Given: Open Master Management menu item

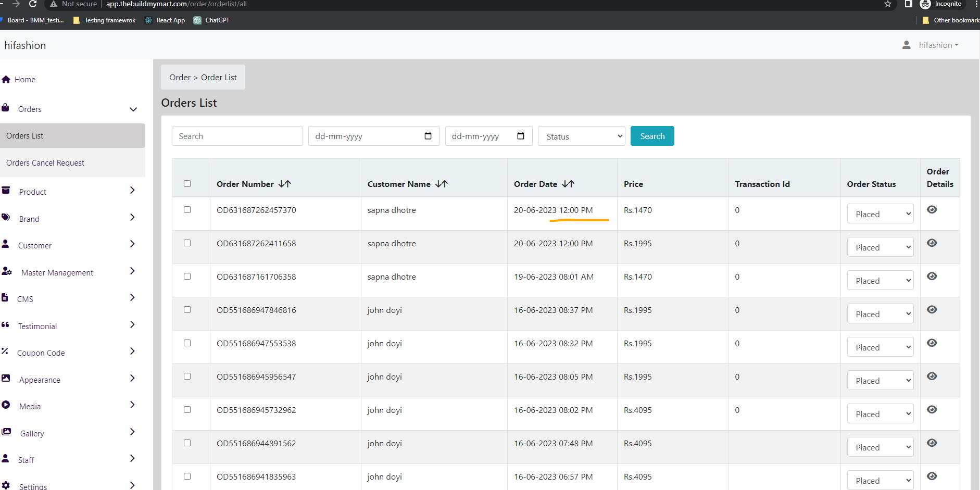Looking at the screenshot, I should (x=57, y=272).
